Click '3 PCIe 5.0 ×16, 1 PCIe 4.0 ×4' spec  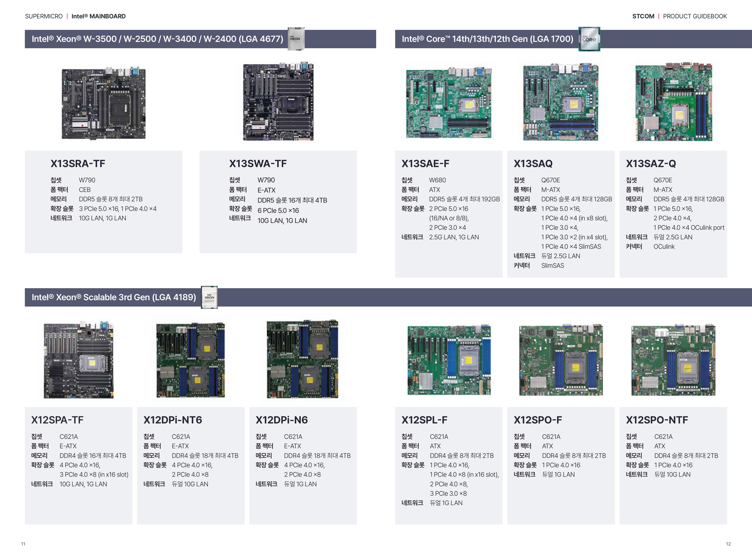pyautogui.click(x=118, y=209)
